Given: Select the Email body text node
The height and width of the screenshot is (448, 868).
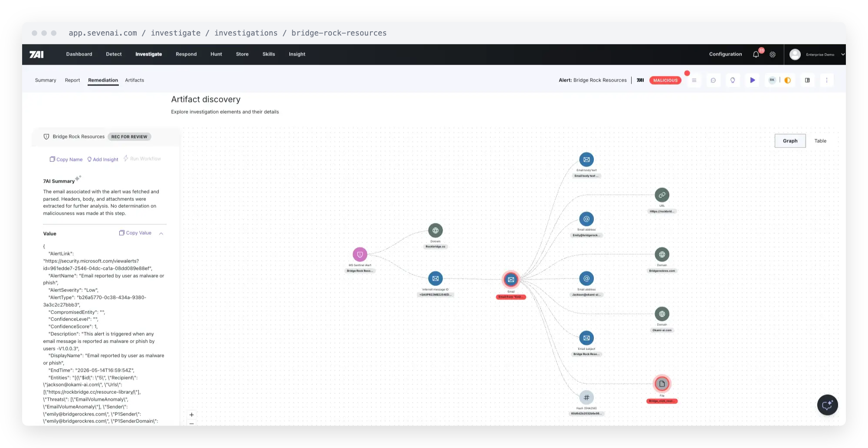Looking at the screenshot, I should click(586, 160).
